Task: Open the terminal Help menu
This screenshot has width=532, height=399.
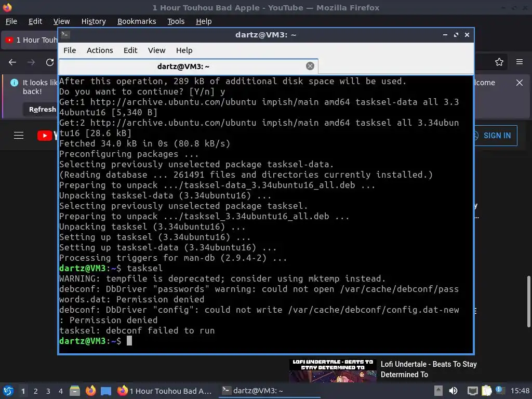Action: click(184, 50)
